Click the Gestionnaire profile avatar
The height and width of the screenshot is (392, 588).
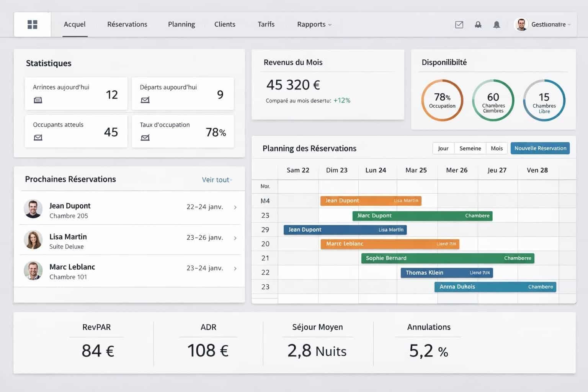[x=521, y=24]
